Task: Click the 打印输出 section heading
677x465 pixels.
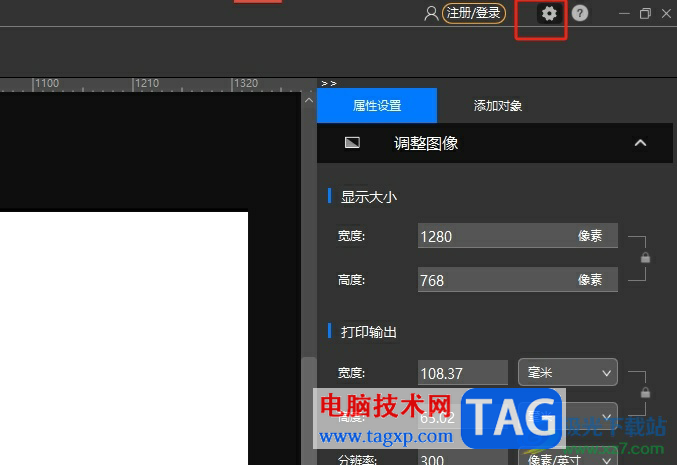Action: point(368,332)
